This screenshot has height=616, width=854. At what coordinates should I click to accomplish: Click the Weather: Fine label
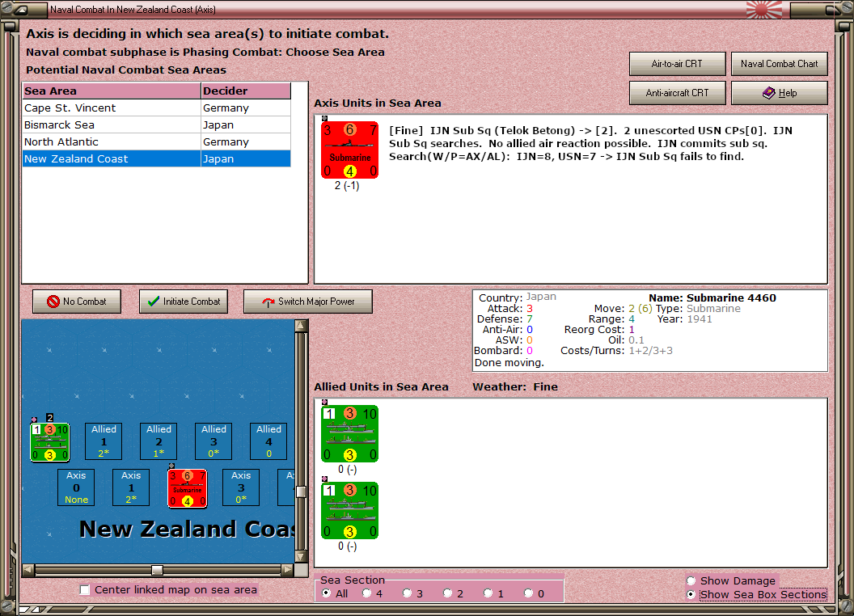click(x=514, y=386)
